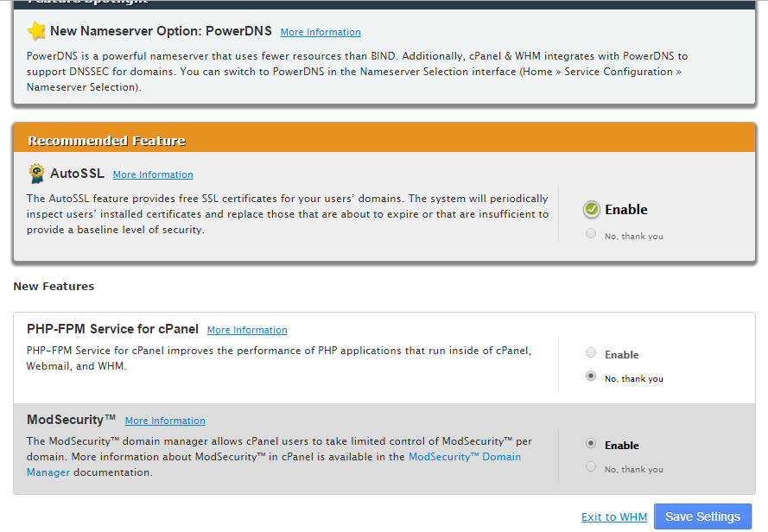Decline ModSecurity with "No, thank you"

pyautogui.click(x=591, y=467)
